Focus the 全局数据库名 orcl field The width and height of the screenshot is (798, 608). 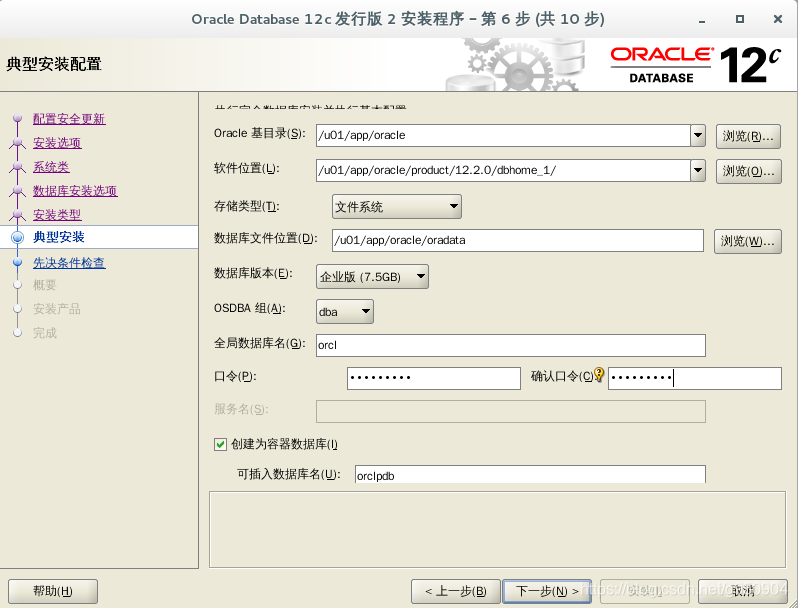(510, 345)
